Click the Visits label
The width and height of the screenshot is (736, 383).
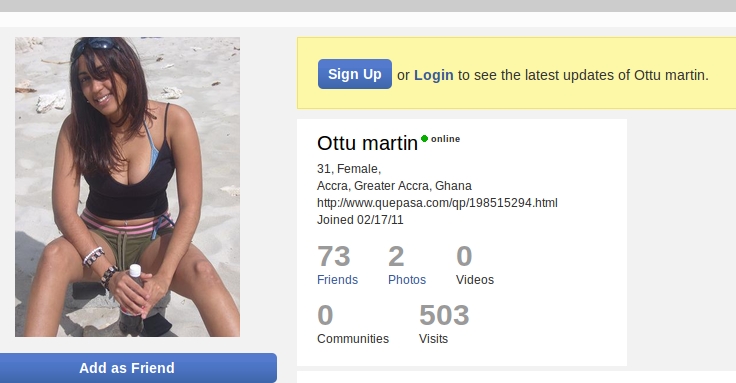pyautogui.click(x=433, y=339)
